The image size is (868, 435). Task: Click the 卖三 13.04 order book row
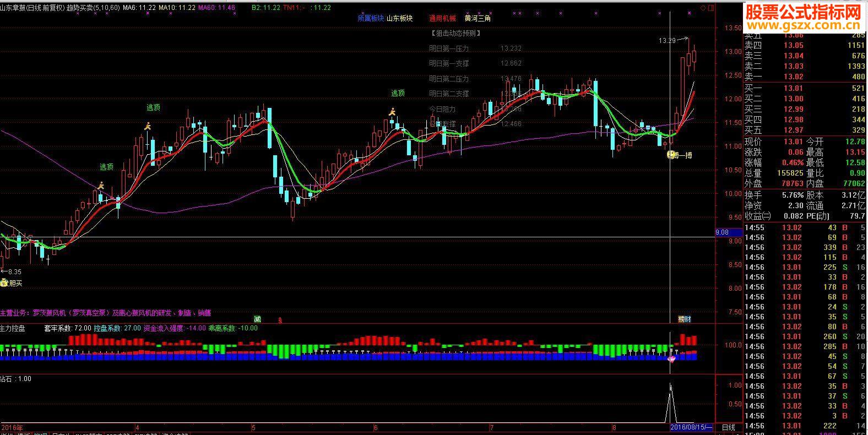click(x=805, y=56)
